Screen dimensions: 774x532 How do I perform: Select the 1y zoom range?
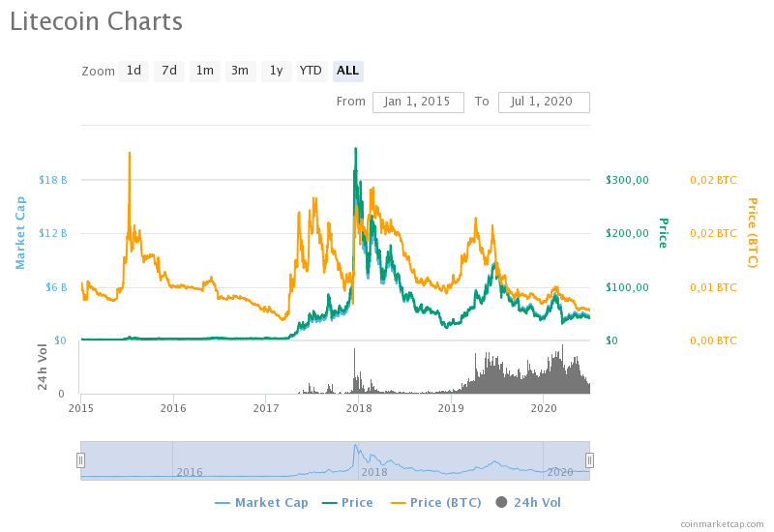pyautogui.click(x=277, y=71)
